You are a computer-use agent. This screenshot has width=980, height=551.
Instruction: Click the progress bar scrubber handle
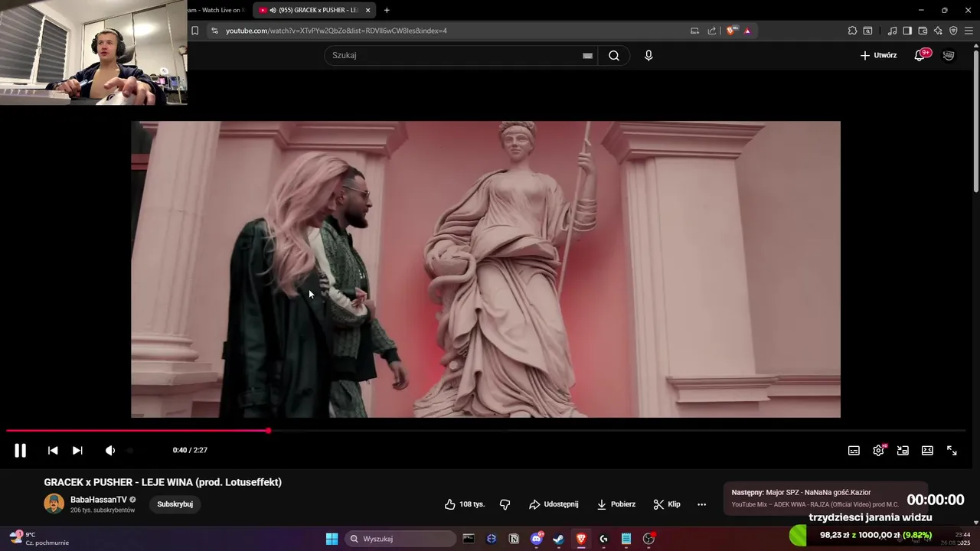click(x=269, y=431)
